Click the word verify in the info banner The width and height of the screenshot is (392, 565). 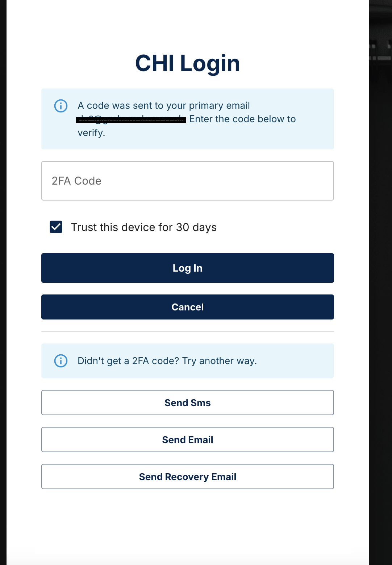[91, 133]
